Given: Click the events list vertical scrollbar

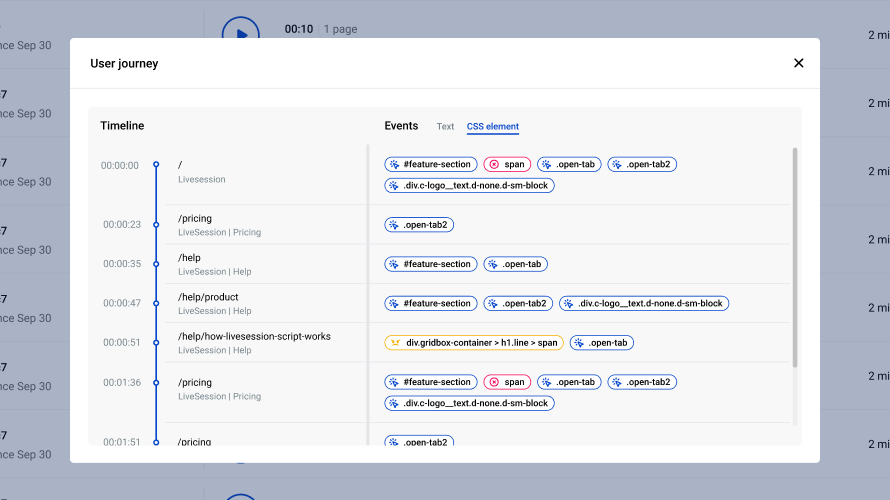Looking at the screenshot, I should pos(795,258).
